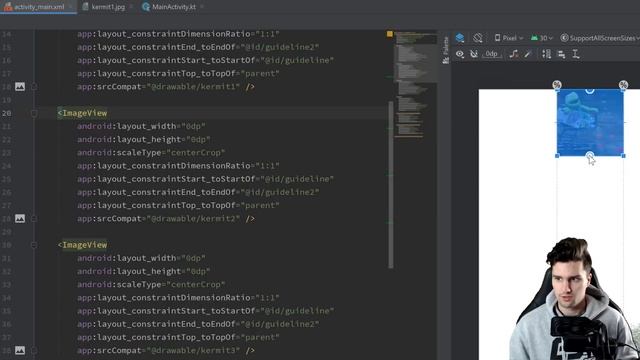640x360 pixels.
Task: Click the "@drawable/kermit3" value
Action: pos(193,350)
